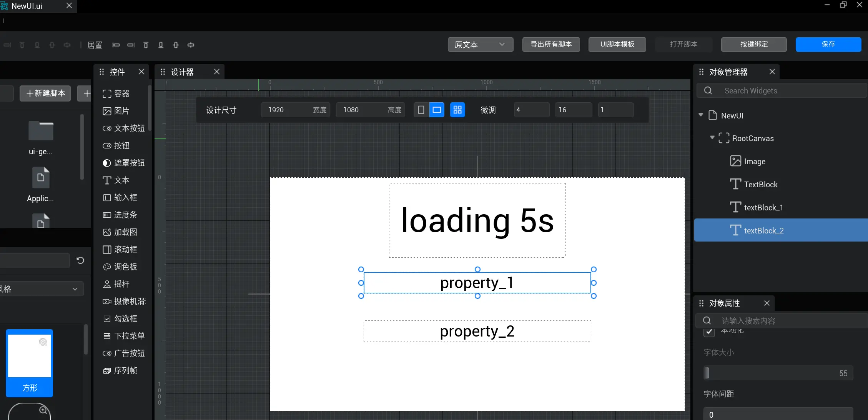
Task: Select the 对象属性 object properties tab
Action: pyautogui.click(x=724, y=303)
